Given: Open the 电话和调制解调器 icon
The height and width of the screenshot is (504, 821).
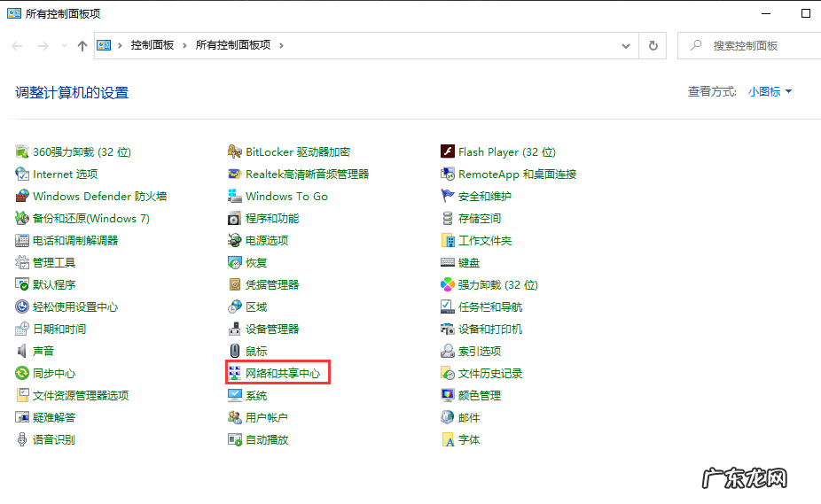Looking at the screenshot, I should (22, 240).
